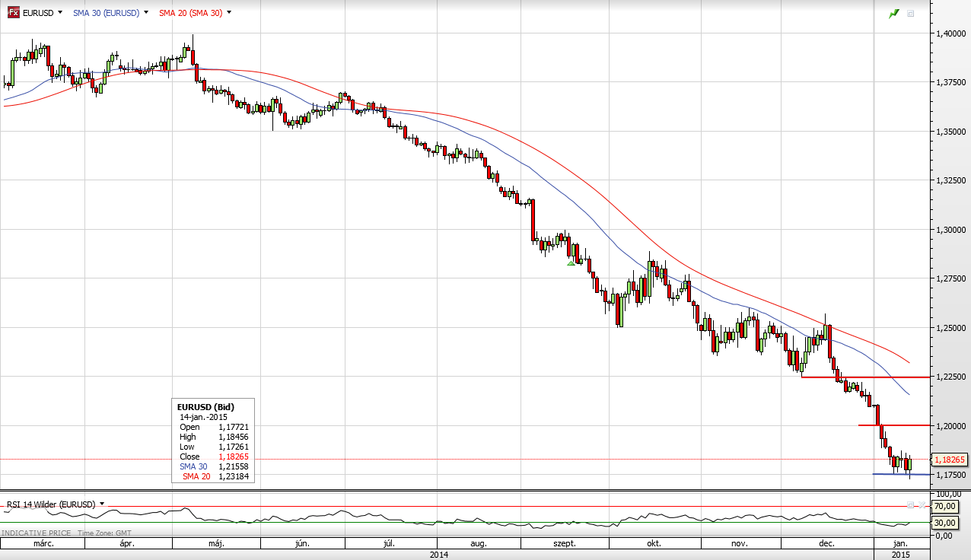This screenshot has height=560, width=971.
Task: Click the 1,18265 current price label
Action: [x=950, y=460]
